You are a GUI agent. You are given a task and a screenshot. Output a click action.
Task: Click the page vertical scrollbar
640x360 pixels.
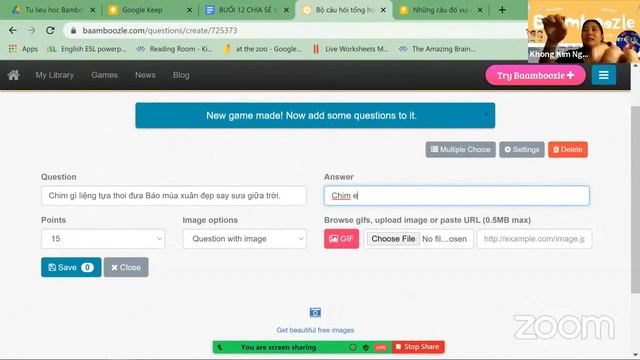(635, 199)
